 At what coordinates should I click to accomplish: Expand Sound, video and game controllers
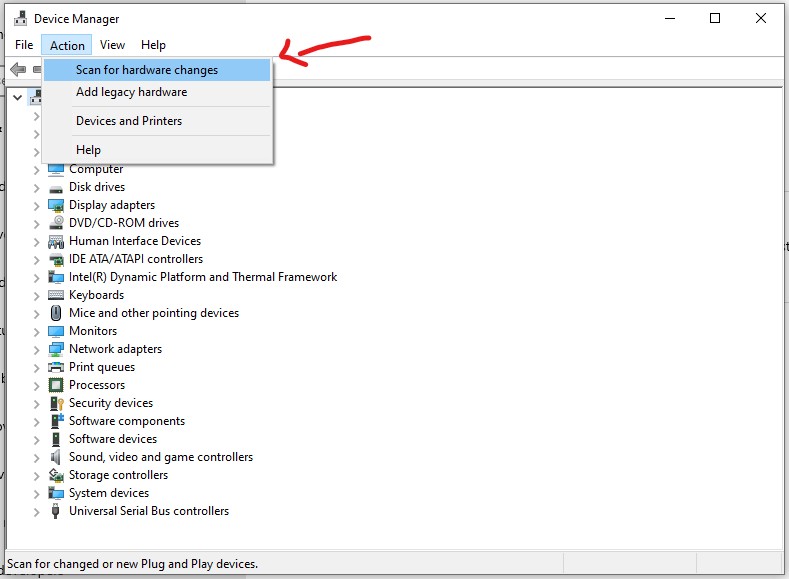point(36,458)
